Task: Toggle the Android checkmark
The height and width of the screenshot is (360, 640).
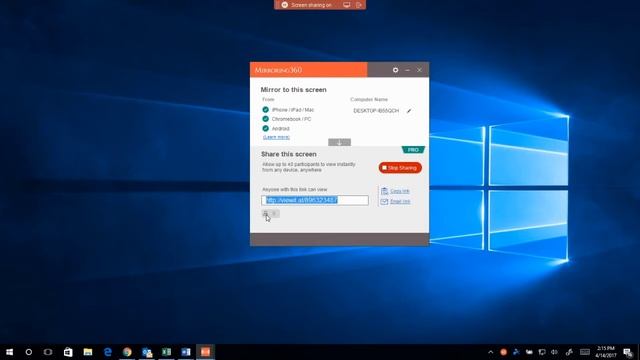Action: [x=266, y=128]
